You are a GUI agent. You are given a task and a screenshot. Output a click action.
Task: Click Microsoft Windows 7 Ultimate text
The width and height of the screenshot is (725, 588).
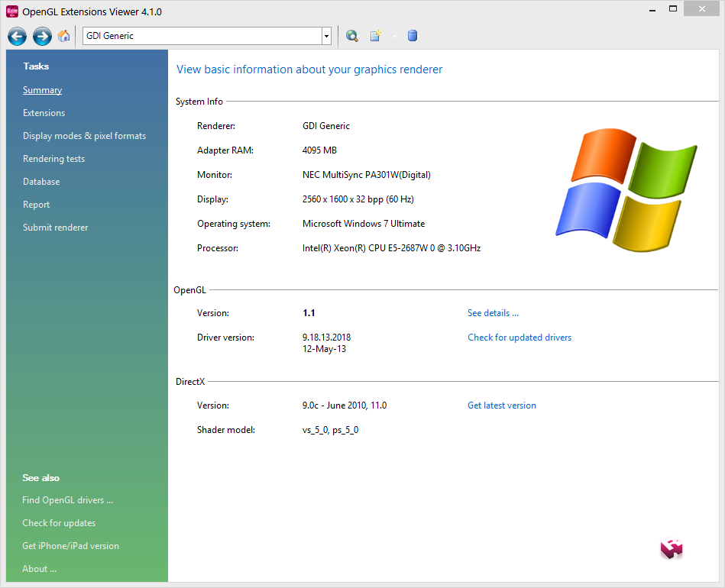tap(364, 224)
